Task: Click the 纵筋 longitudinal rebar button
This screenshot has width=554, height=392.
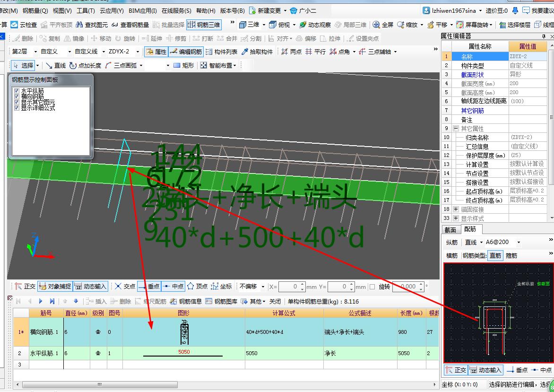Action: coord(451,242)
